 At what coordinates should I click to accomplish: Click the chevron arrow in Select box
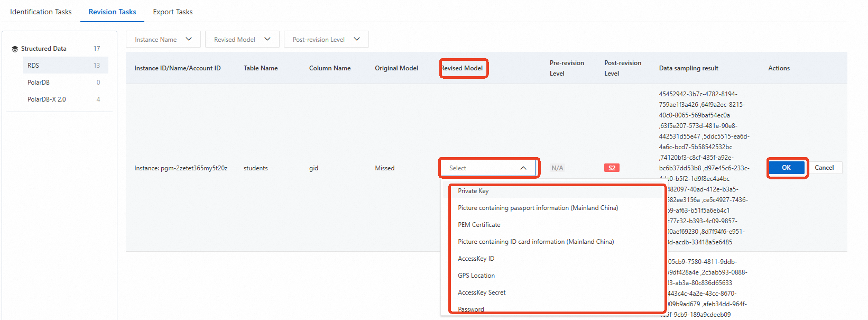click(523, 168)
